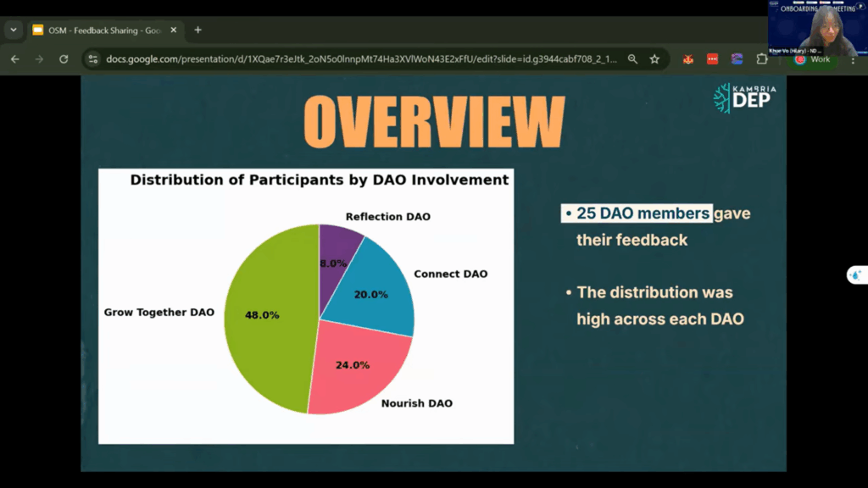Select the highlighted '25 DAO members' text

coord(643,213)
